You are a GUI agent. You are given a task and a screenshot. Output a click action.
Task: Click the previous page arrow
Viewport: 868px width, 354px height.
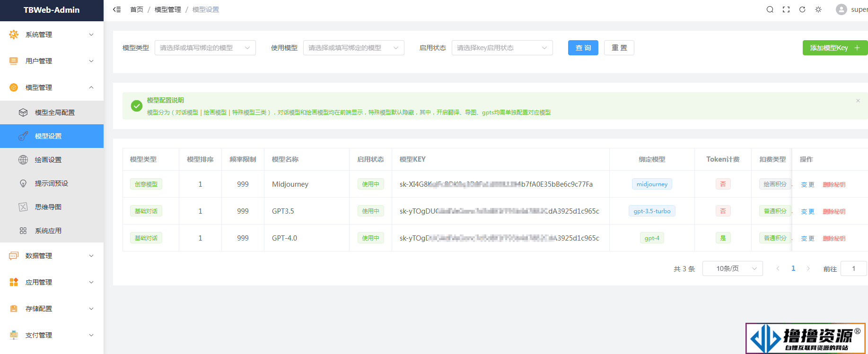(778, 268)
